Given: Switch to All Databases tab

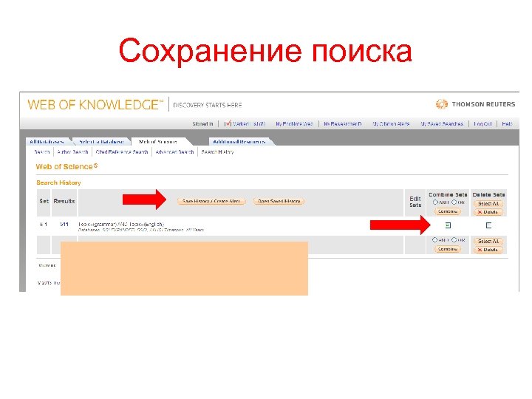Looking at the screenshot, I should pyautogui.click(x=47, y=142).
